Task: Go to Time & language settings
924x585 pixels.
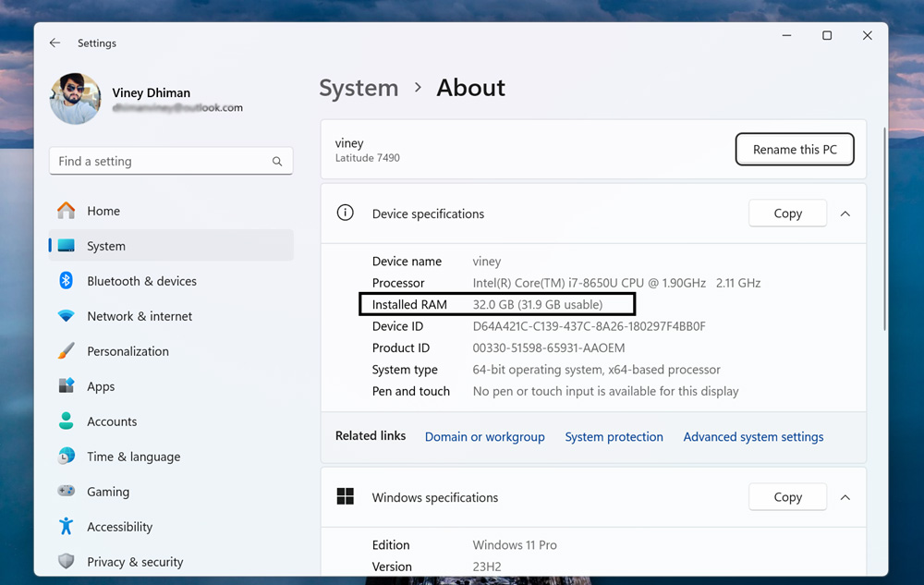Action: (x=171, y=457)
